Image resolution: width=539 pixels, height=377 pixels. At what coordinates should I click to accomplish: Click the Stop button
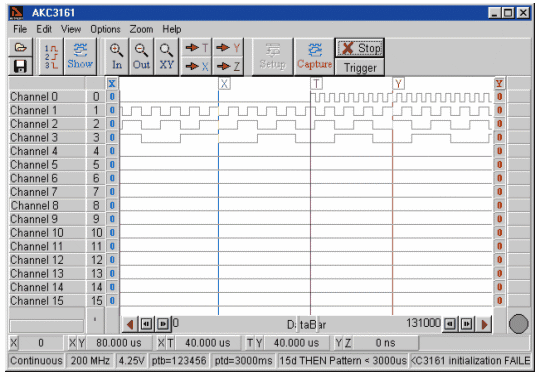point(360,48)
